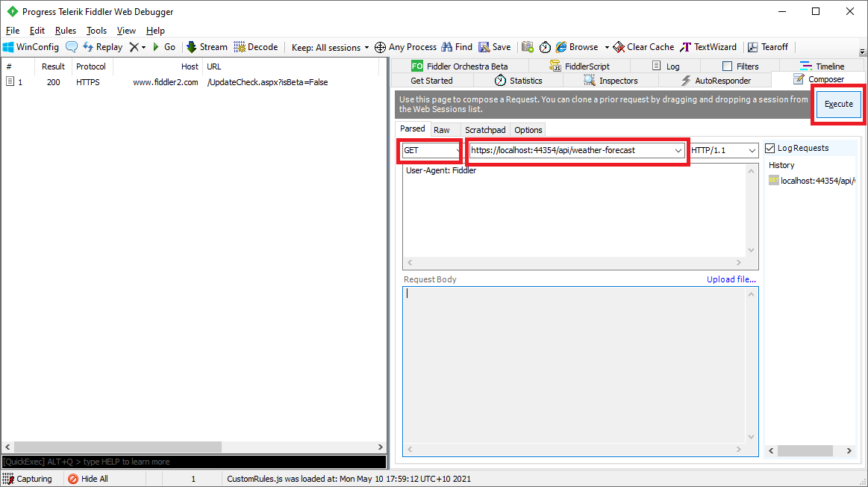868x487 pixels.
Task: Toggle Stream mode in toolbar
Action: tap(207, 47)
